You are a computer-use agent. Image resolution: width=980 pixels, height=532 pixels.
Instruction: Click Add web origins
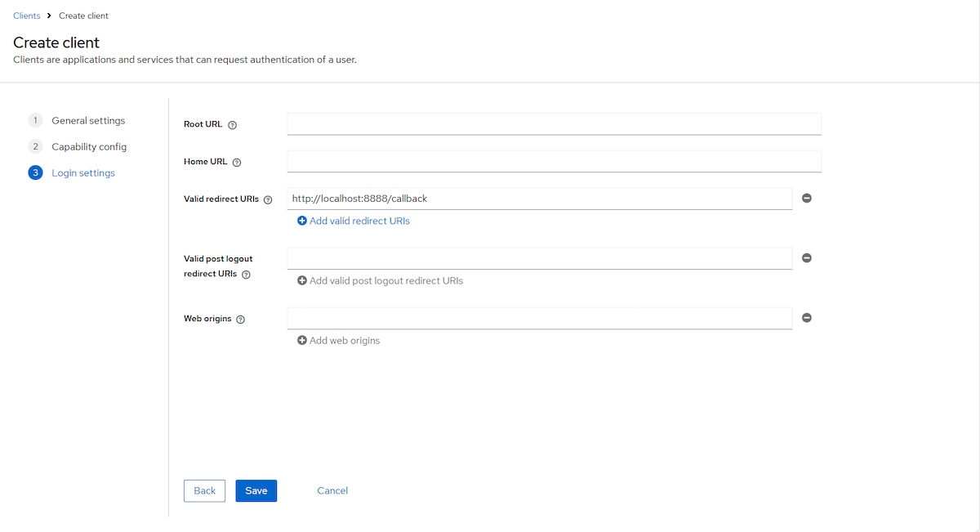click(x=338, y=341)
